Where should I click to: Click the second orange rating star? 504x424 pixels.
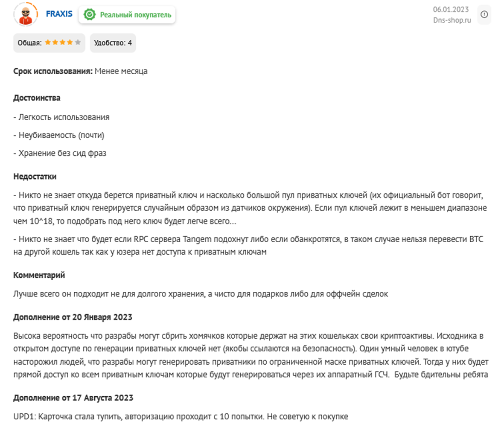(x=55, y=43)
